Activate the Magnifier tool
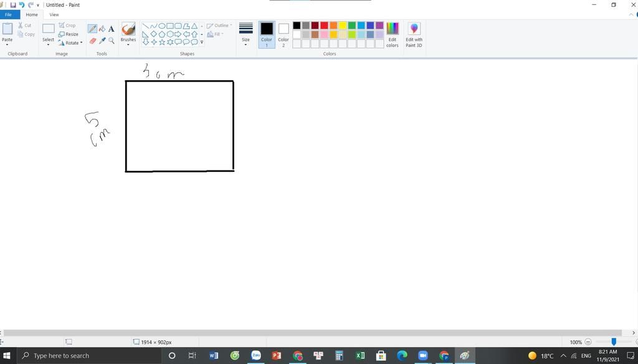Image resolution: width=638 pixels, height=364 pixels. tap(112, 41)
